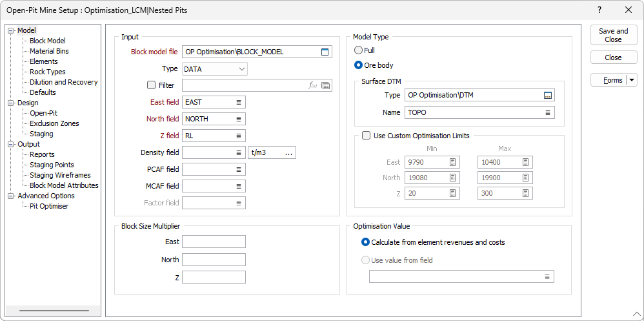Open the Type DATA dropdown
The width and height of the screenshot is (644, 321).
pos(242,68)
